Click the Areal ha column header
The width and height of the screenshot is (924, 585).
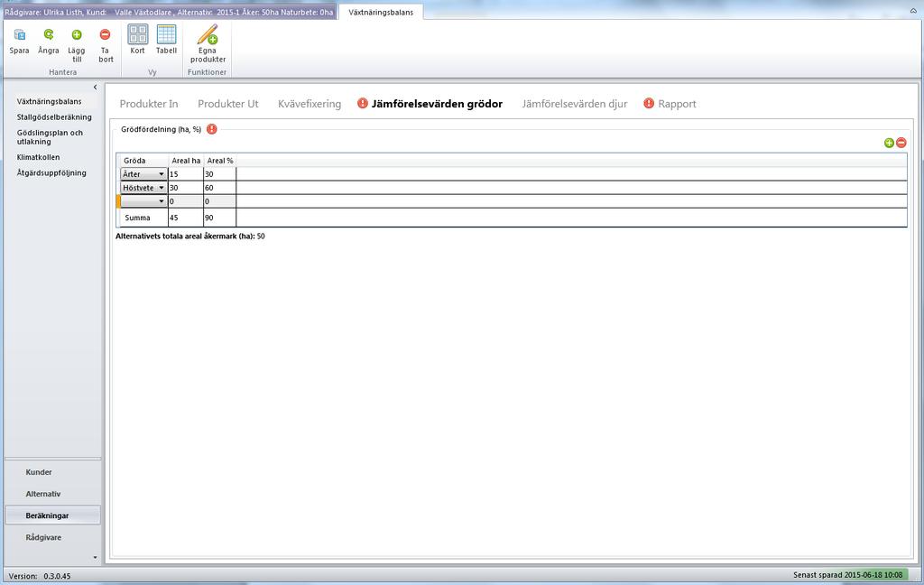[186, 161]
